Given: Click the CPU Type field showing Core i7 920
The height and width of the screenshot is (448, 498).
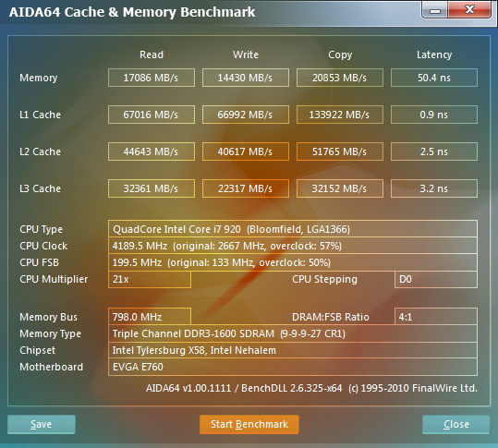Looking at the screenshot, I should pyautogui.click(x=293, y=229).
